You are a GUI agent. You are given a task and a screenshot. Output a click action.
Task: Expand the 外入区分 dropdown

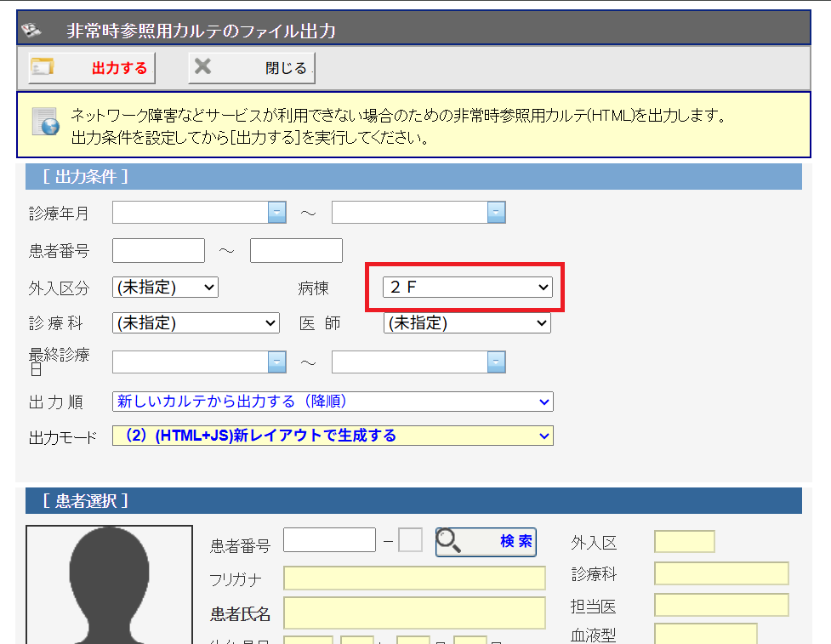(165, 288)
